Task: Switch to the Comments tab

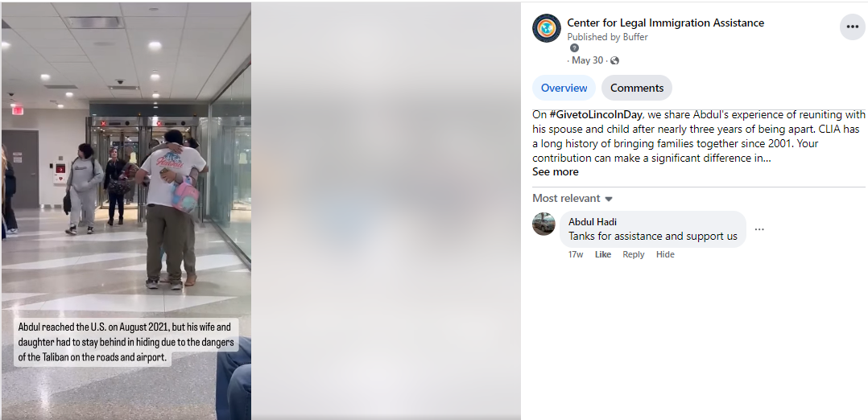Action: point(637,88)
